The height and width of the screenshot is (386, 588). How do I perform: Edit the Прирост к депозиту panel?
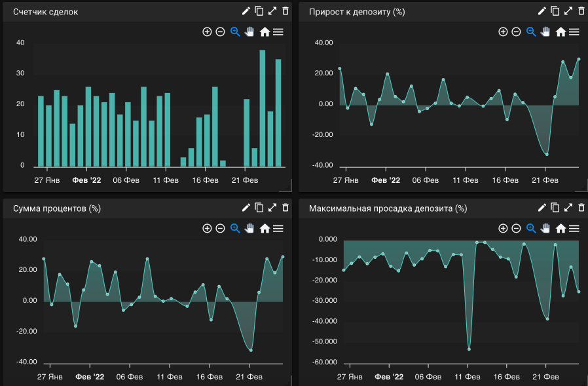542,11
